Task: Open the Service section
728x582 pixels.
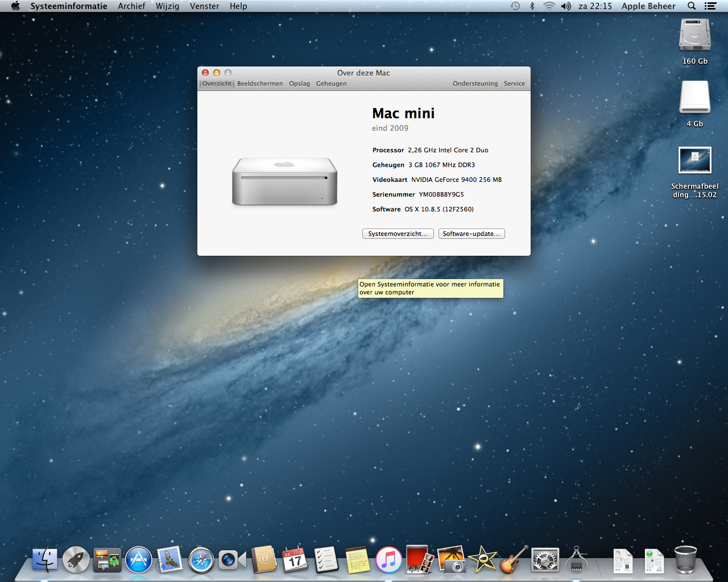Action: click(x=514, y=84)
